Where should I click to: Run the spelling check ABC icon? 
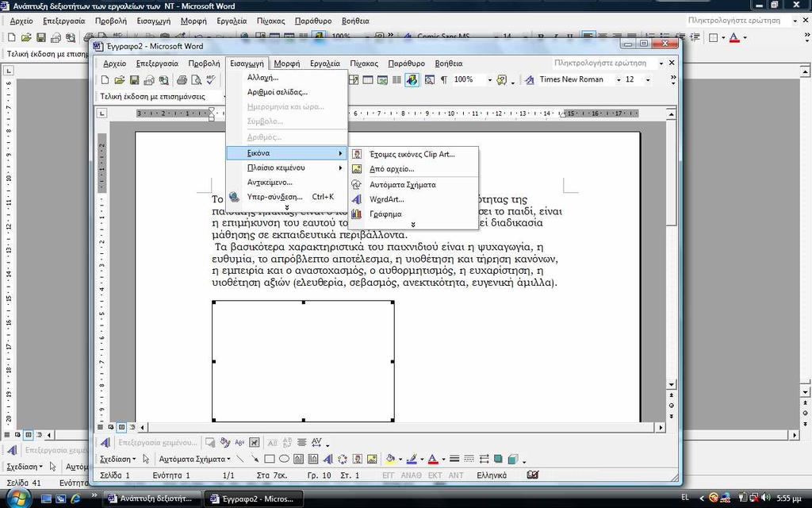pos(210,80)
